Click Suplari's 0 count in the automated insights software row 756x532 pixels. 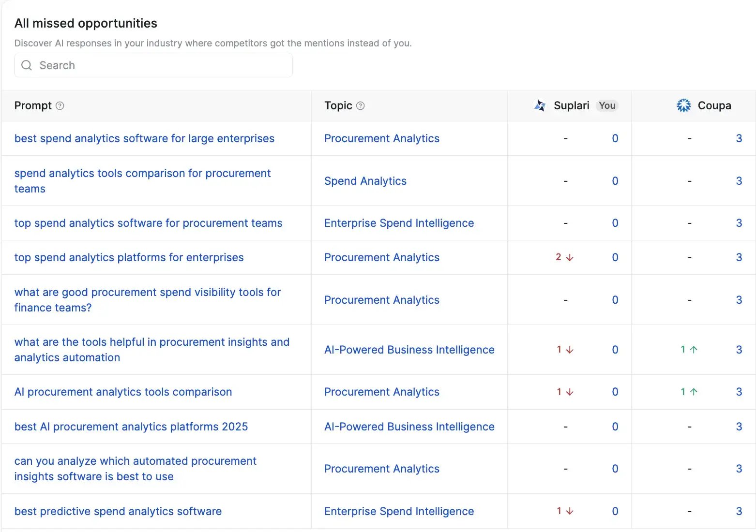pyautogui.click(x=615, y=469)
